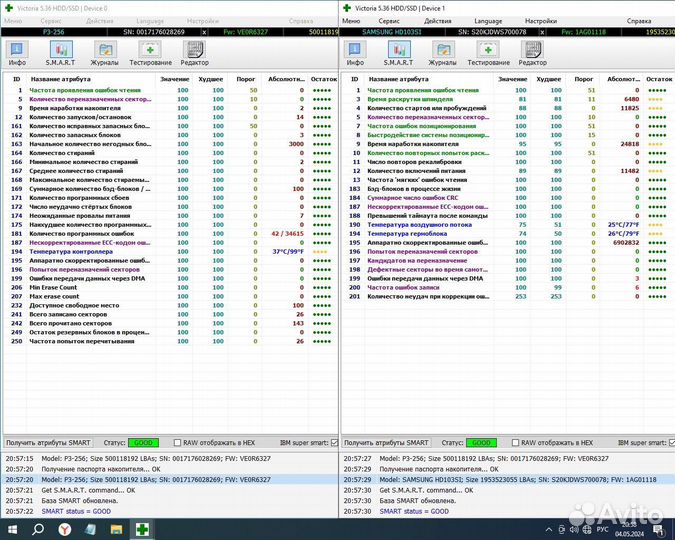Open the Настройки menu in Device 1 window

pos(541,20)
